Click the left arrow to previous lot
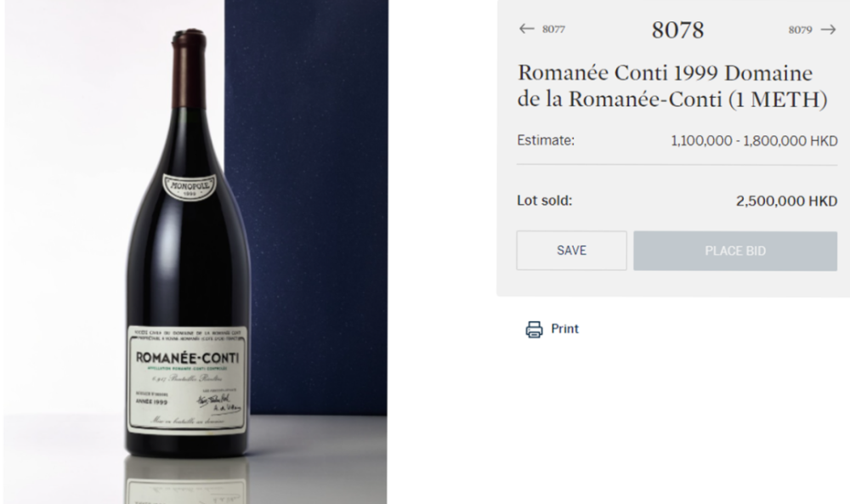The width and height of the screenshot is (850, 504). coord(526,29)
